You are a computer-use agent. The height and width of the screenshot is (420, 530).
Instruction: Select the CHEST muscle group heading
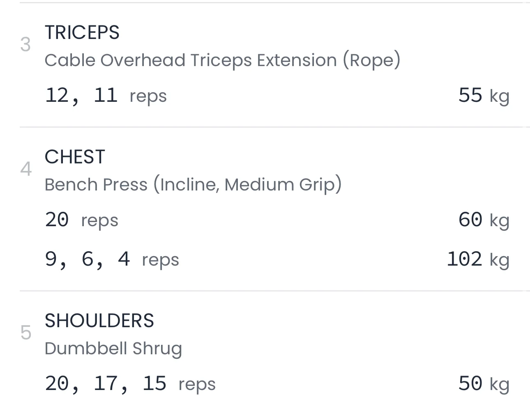(75, 157)
